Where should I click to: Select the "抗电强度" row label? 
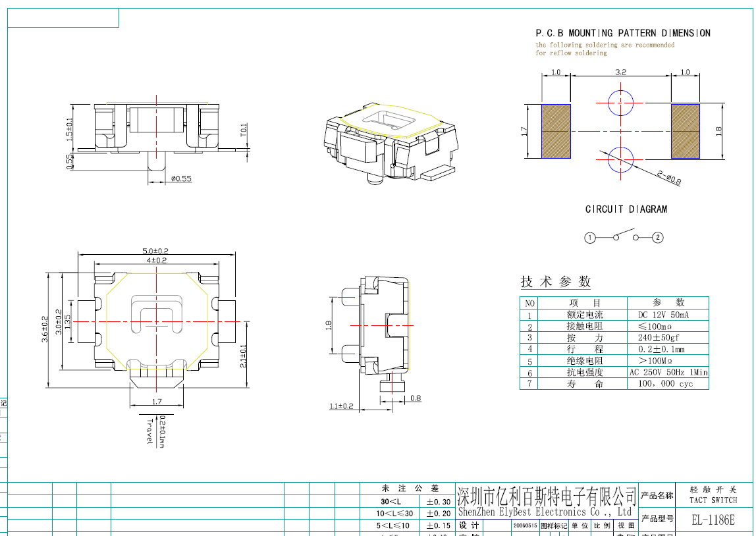pos(585,372)
